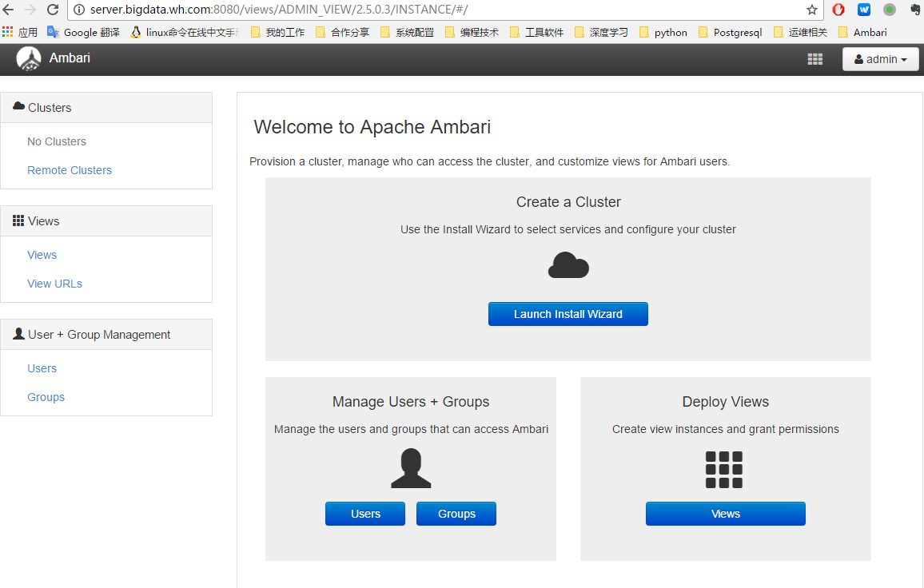Screen dimensions: 924x588
Task: Click 'Manage the users and groups' description text
Action: 412,430
